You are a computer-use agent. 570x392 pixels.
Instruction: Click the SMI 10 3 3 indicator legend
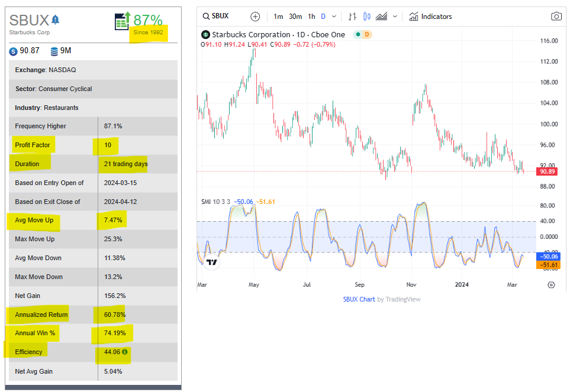(215, 202)
